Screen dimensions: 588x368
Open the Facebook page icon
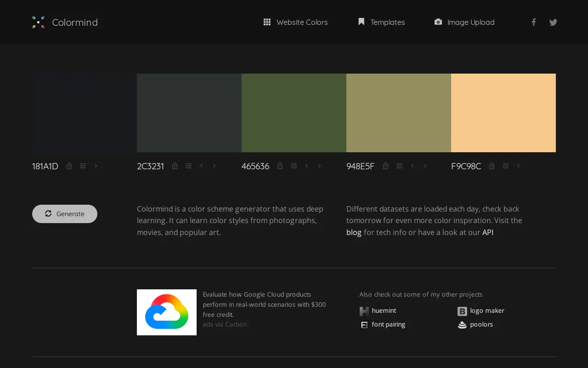533,22
